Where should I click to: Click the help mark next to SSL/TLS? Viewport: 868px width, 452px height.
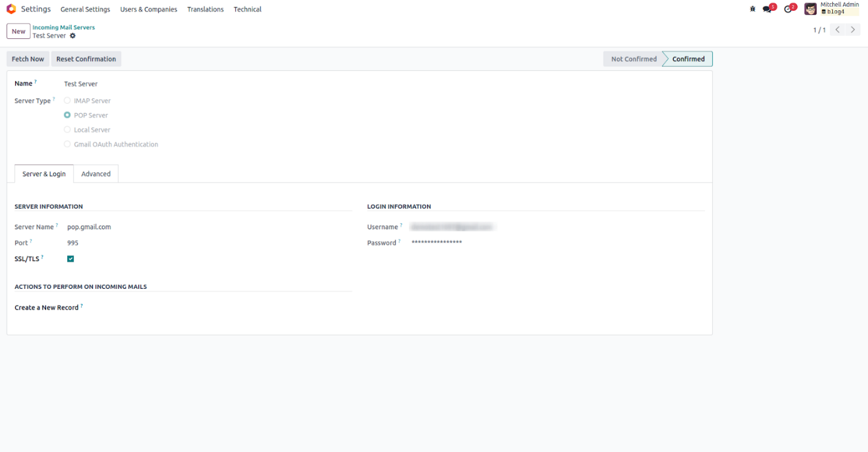(x=42, y=257)
